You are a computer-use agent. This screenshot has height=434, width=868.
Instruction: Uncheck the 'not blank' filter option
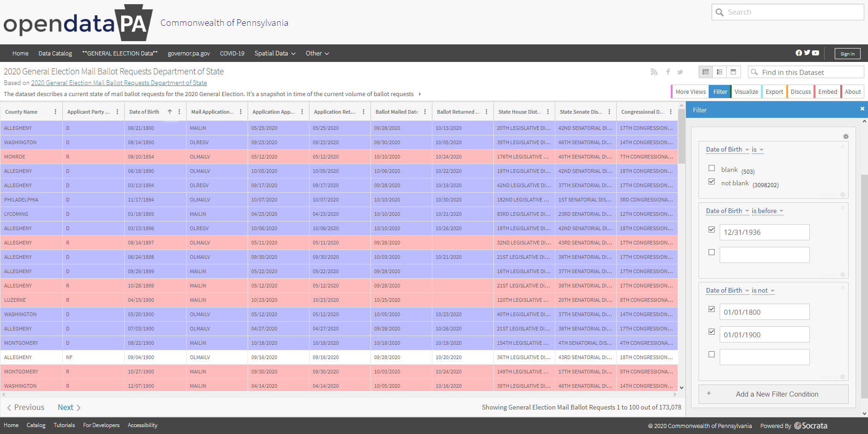(x=711, y=182)
